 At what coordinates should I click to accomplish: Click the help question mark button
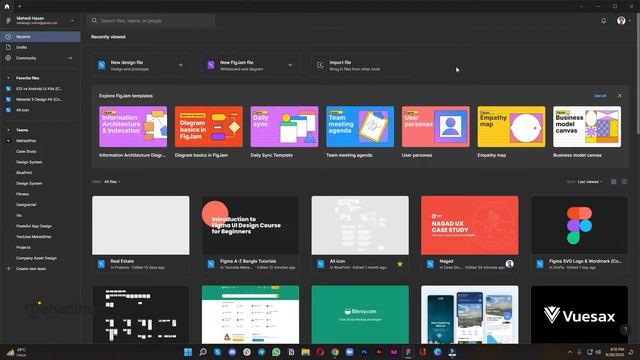point(625,329)
